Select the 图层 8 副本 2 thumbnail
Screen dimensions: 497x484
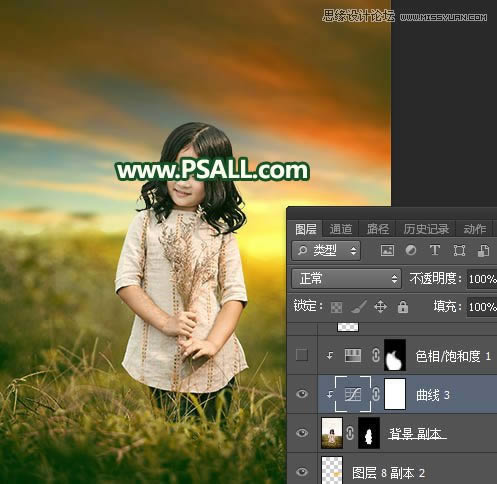point(332,470)
